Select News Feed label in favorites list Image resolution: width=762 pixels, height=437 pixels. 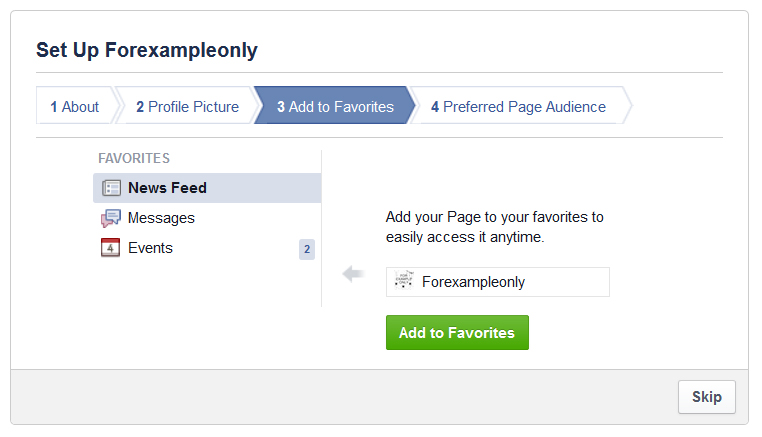coord(167,188)
